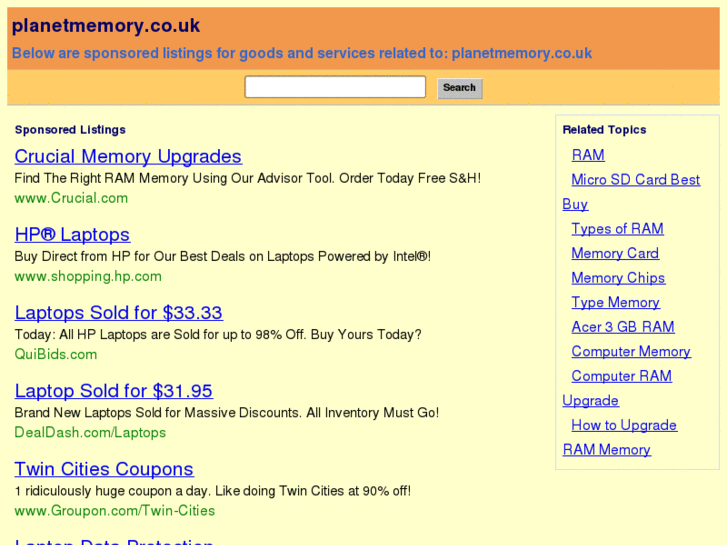Click the DealDash.com/Laptops green URL
Image resolution: width=727 pixels, height=545 pixels.
point(90,433)
